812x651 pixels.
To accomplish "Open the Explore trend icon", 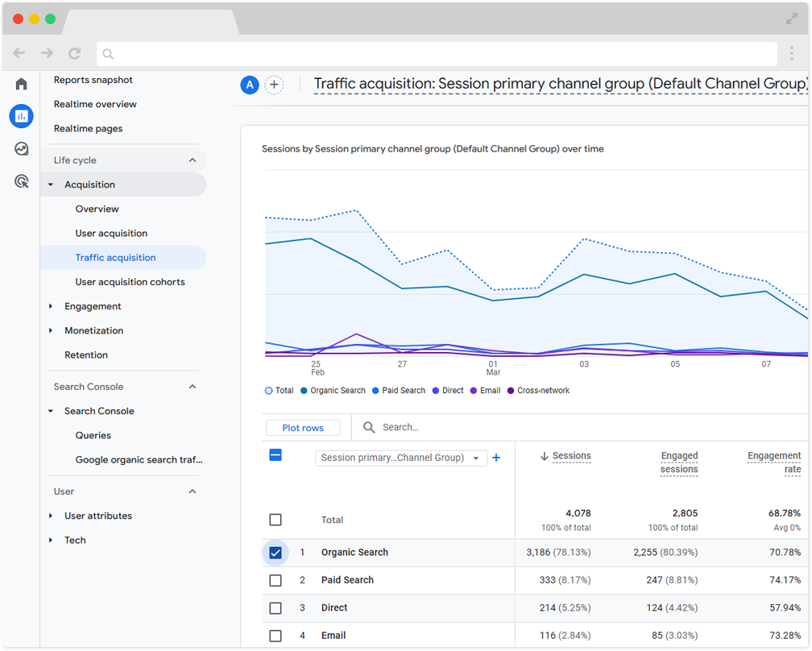I will (x=21, y=149).
